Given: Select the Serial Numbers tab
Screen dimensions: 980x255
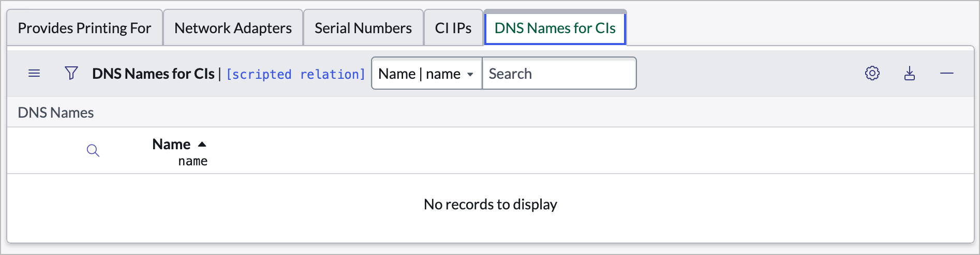Looking at the screenshot, I should click(x=363, y=28).
